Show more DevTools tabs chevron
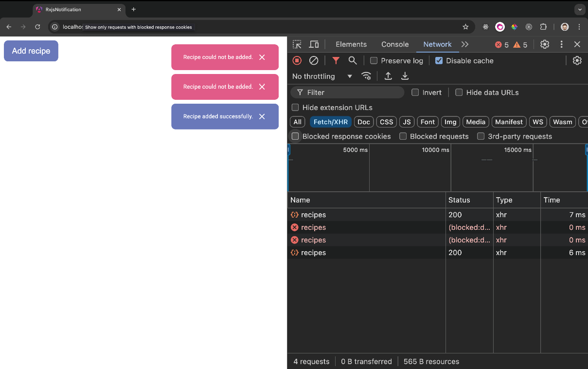The image size is (588, 369). tap(465, 44)
